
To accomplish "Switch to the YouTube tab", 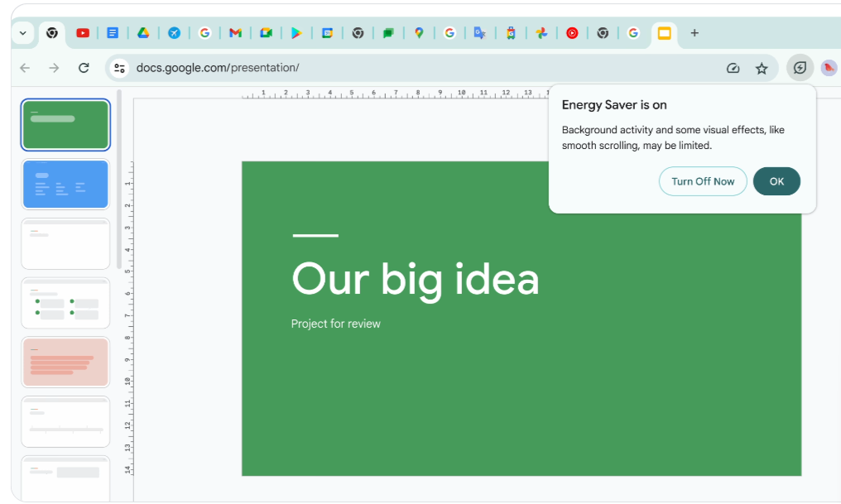I will click(83, 33).
